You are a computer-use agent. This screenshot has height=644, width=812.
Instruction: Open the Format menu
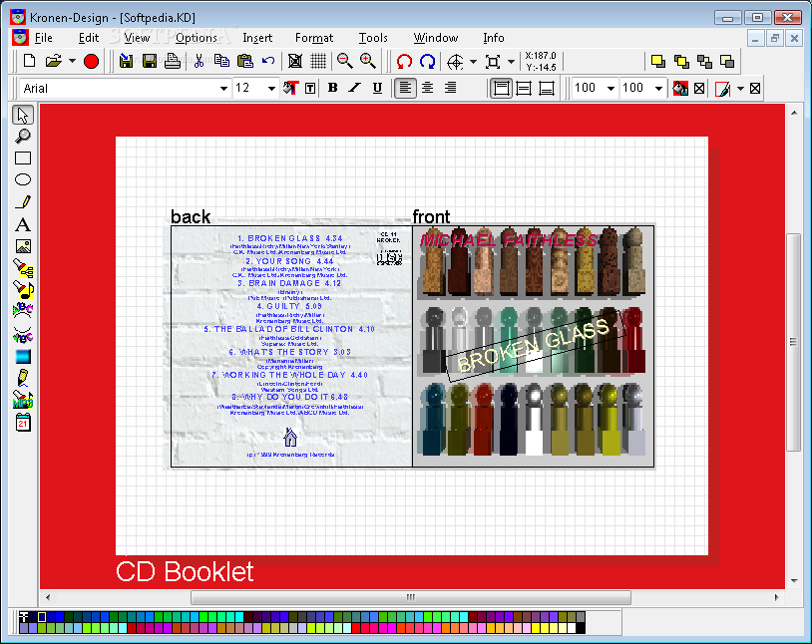[314, 38]
